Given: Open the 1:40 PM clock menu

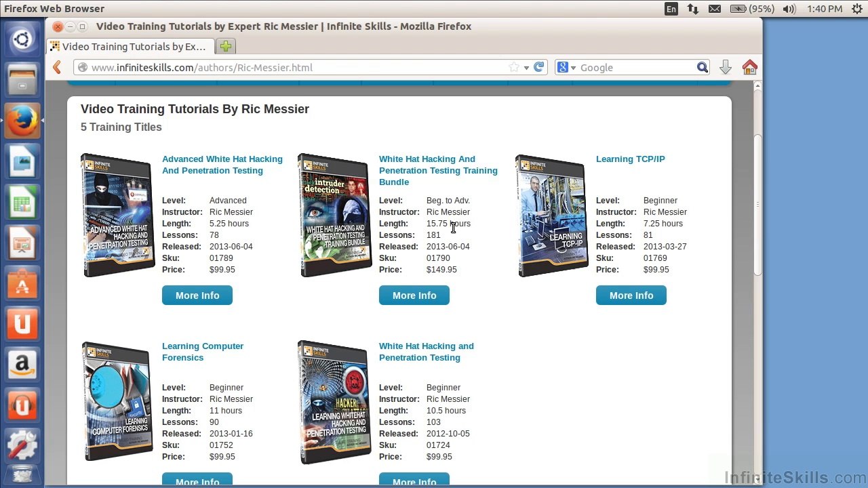Looking at the screenshot, I should click(x=825, y=9).
